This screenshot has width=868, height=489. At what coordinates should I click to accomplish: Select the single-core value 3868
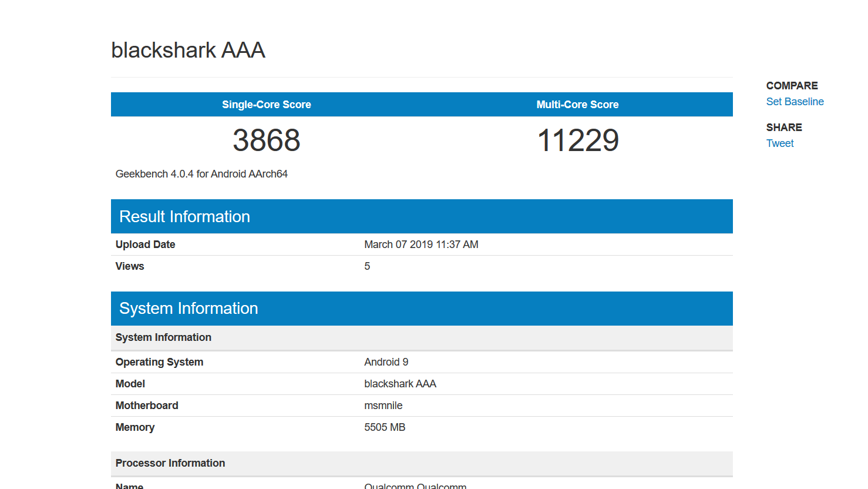[267, 140]
